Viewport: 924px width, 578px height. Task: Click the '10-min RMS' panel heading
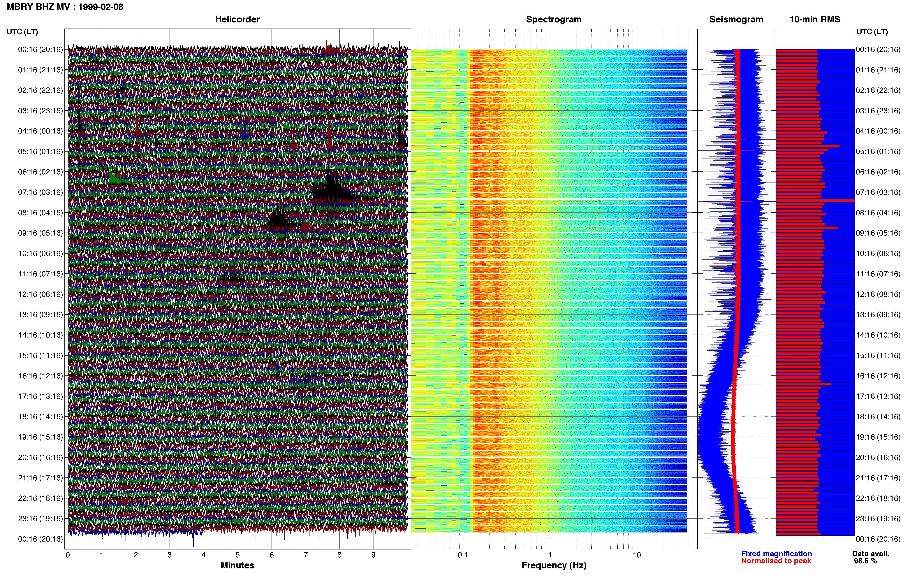(x=815, y=20)
